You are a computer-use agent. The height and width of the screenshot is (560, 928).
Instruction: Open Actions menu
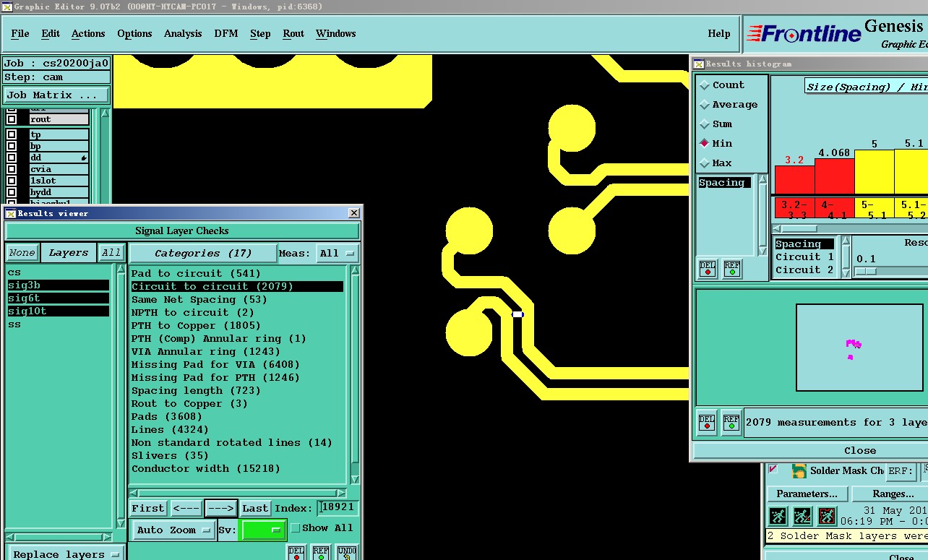click(x=88, y=33)
